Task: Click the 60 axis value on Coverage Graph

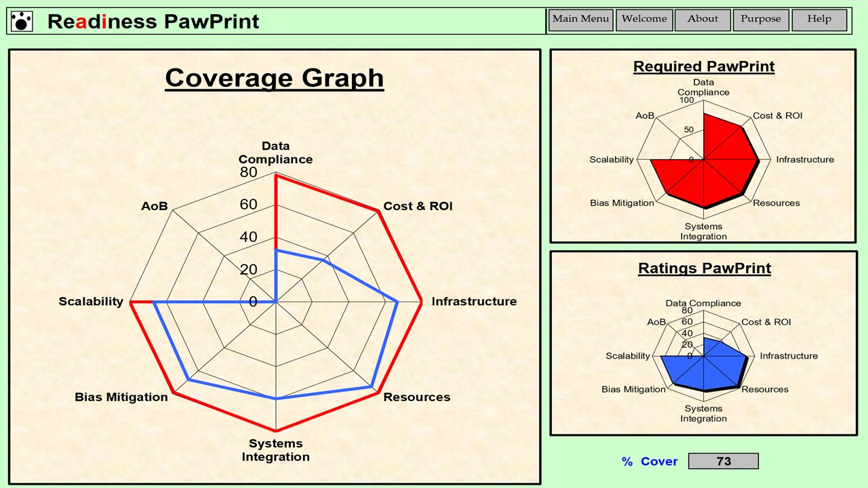Action: click(x=249, y=205)
